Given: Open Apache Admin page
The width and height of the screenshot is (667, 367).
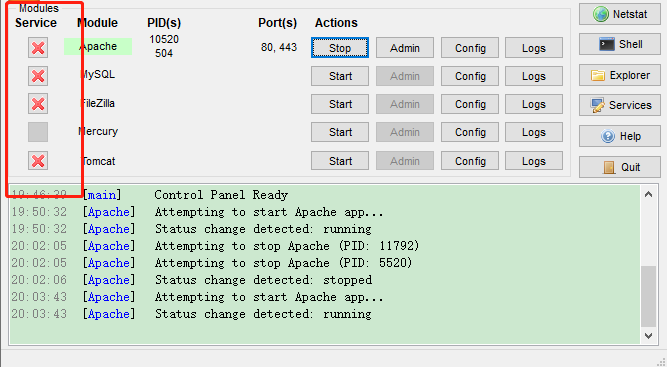Looking at the screenshot, I should click(405, 48).
